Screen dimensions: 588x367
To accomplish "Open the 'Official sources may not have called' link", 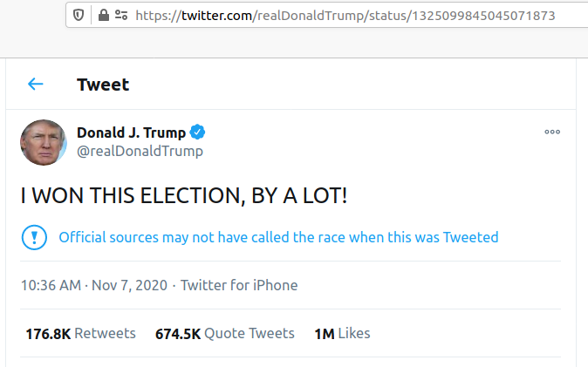I will [x=278, y=237].
